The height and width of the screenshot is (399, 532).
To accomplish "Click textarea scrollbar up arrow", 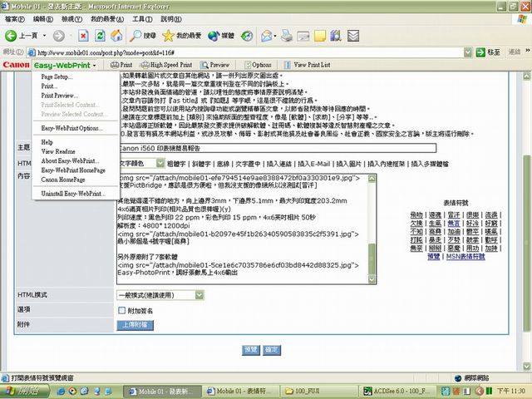I will point(372,179).
